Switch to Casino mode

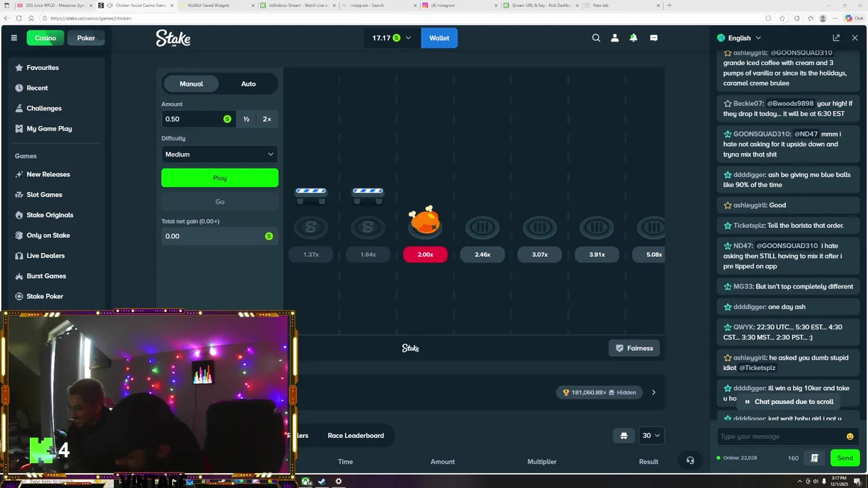pyautogui.click(x=45, y=38)
